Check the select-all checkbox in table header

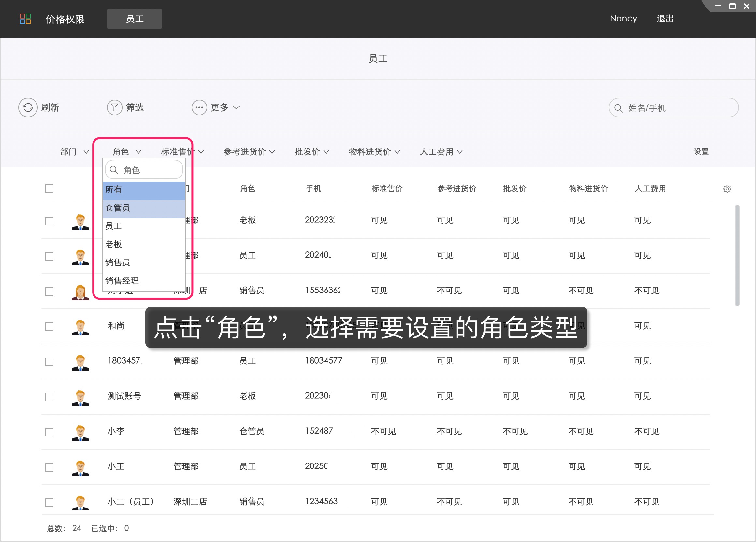point(49,189)
